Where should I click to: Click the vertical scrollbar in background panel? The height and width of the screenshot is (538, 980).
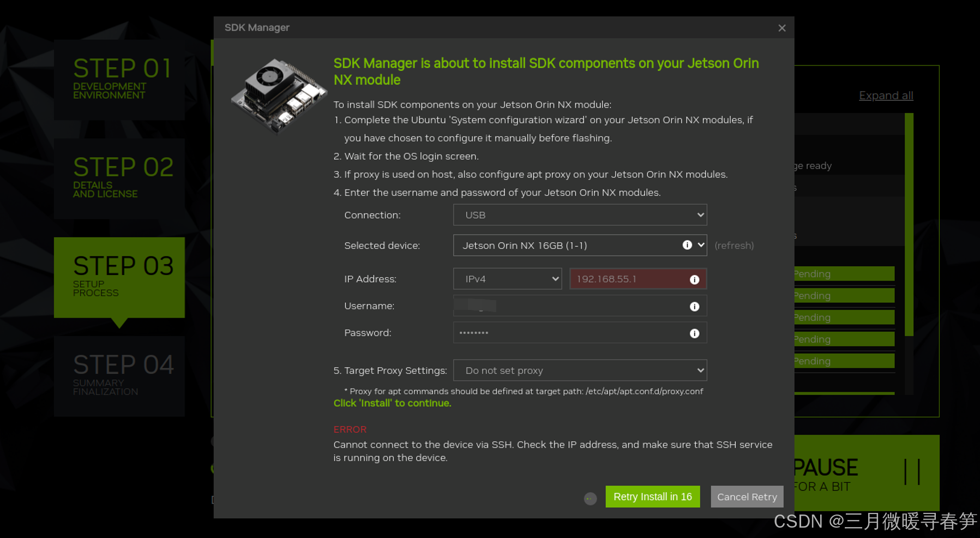click(x=909, y=225)
